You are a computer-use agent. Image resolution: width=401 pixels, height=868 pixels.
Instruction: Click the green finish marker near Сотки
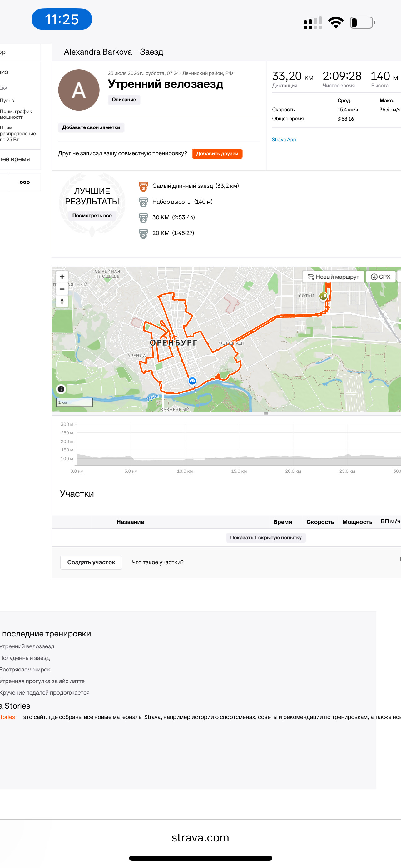click(323, 297)
